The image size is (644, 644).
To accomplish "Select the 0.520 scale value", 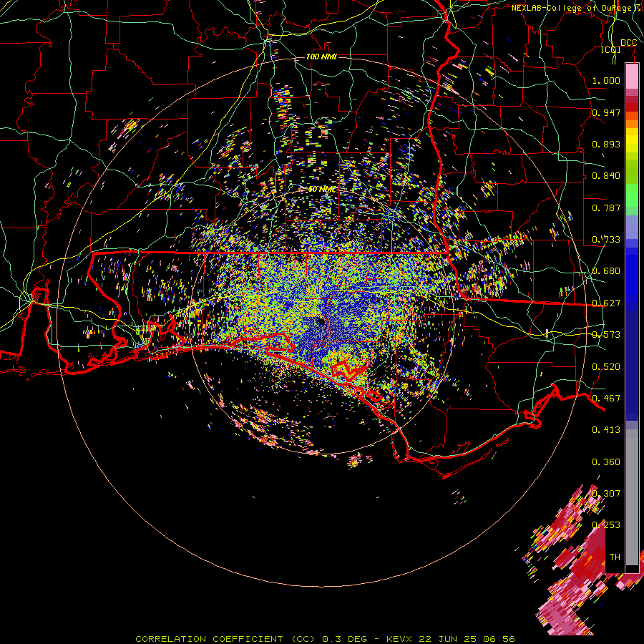I will [606, 366].
